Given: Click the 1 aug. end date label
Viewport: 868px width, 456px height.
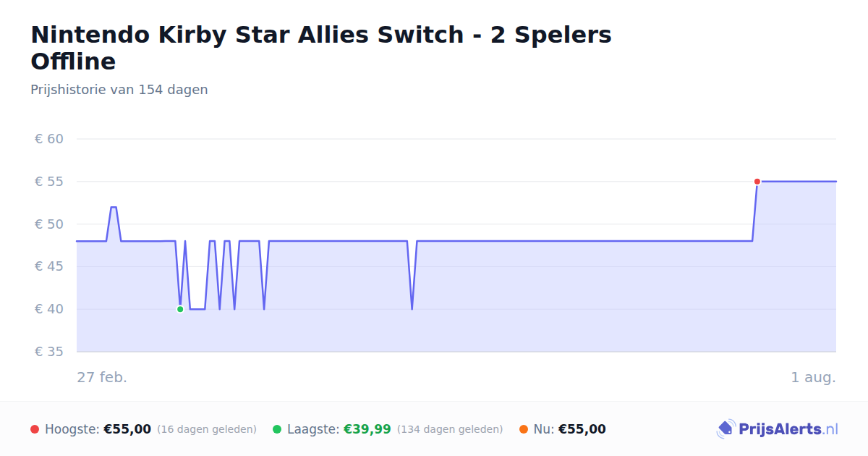Looking at the screenshot, I should pos(813,377).
